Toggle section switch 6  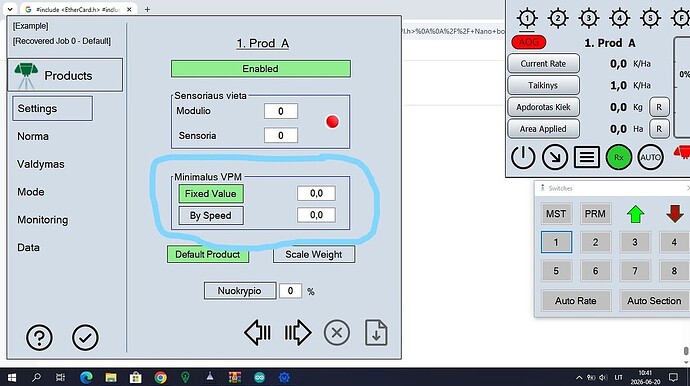coord(595,271)
